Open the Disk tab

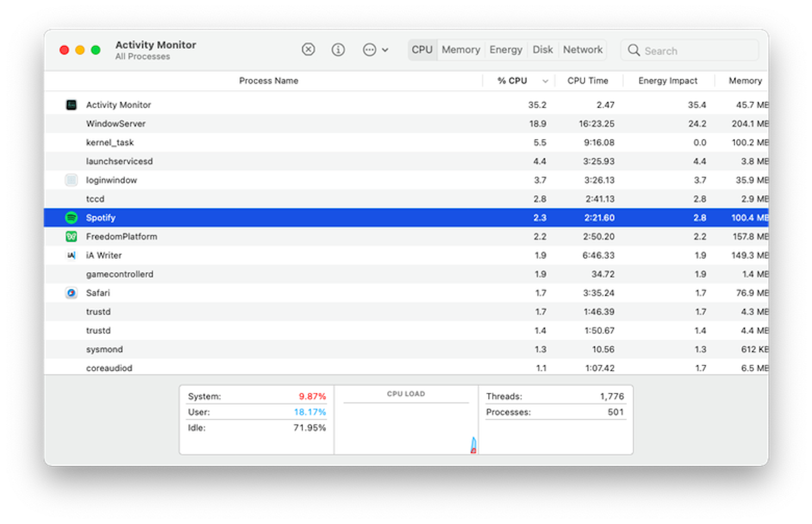tap(542, 49)
